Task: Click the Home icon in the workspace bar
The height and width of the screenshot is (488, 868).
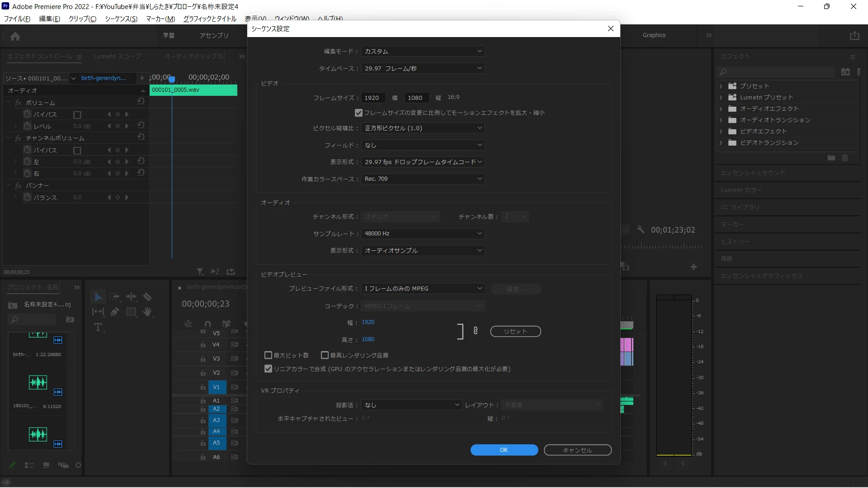Action: pyautogui.click(x=15, y=36)
